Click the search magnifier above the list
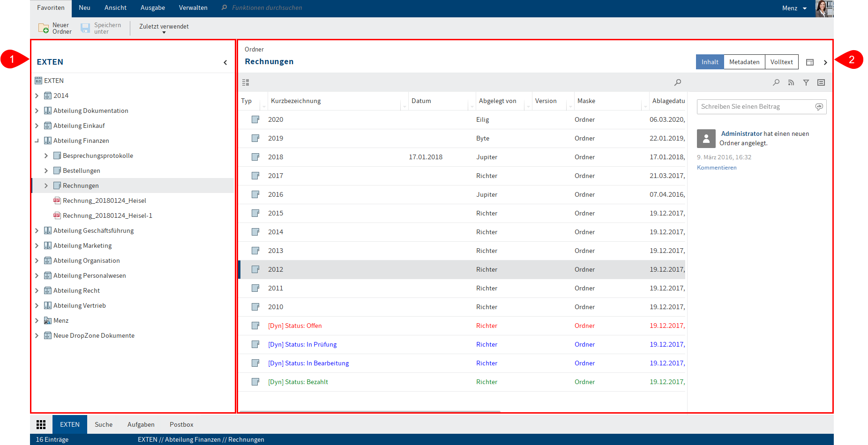Viewport: 868px width, 445px height. [x=678, y=82]
